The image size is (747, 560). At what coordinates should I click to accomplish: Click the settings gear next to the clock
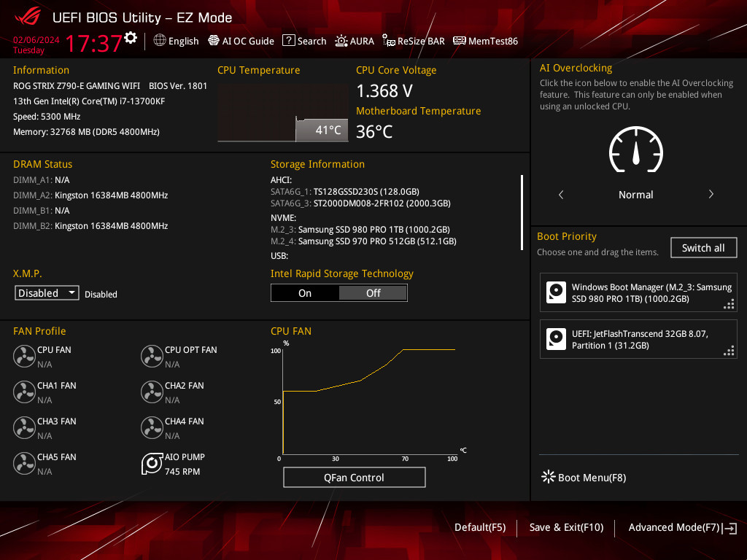pyautogui.click(x=131, y=38)
